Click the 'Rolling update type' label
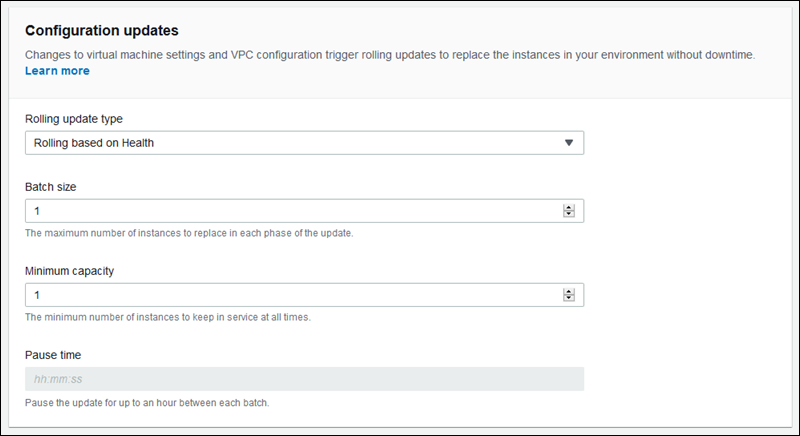Image resolution: width=800 pixels, height=436 pixels. pos(73,118)
